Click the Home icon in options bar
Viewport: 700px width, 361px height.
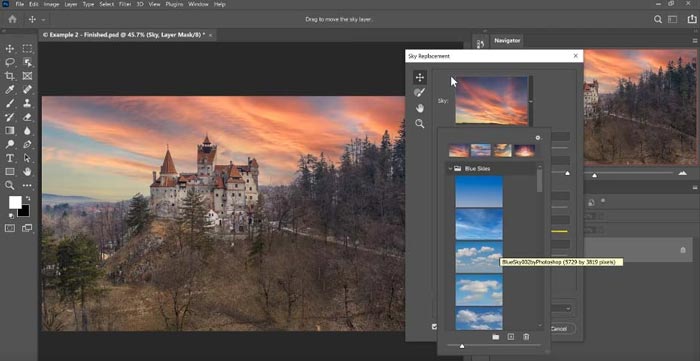tap(12, 19)
